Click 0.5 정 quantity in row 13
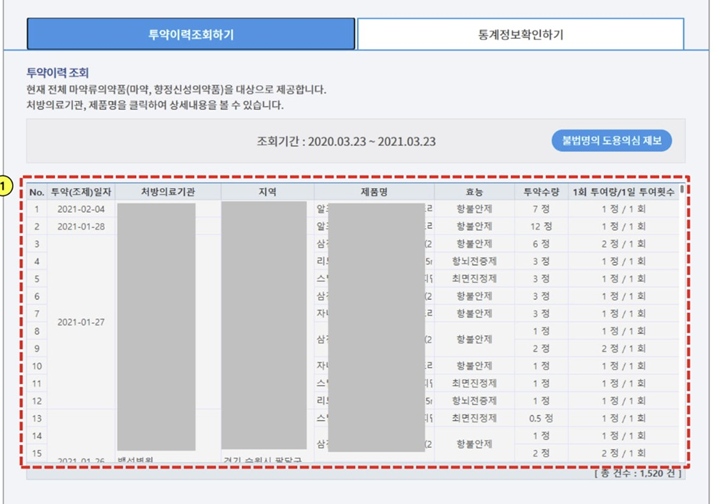Image resolution: width=720 pixels, height=504 pixels. (x=541, y=419)
